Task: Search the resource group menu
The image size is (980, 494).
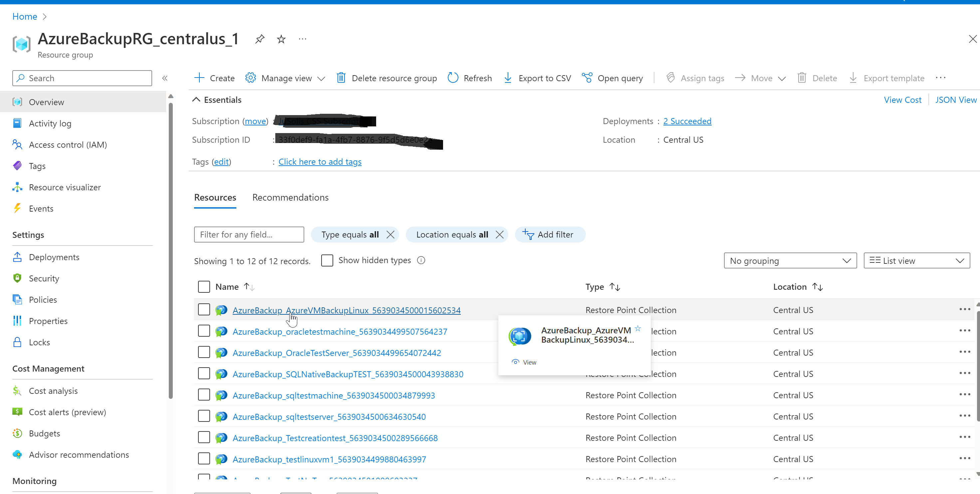Action: (82, 78)
